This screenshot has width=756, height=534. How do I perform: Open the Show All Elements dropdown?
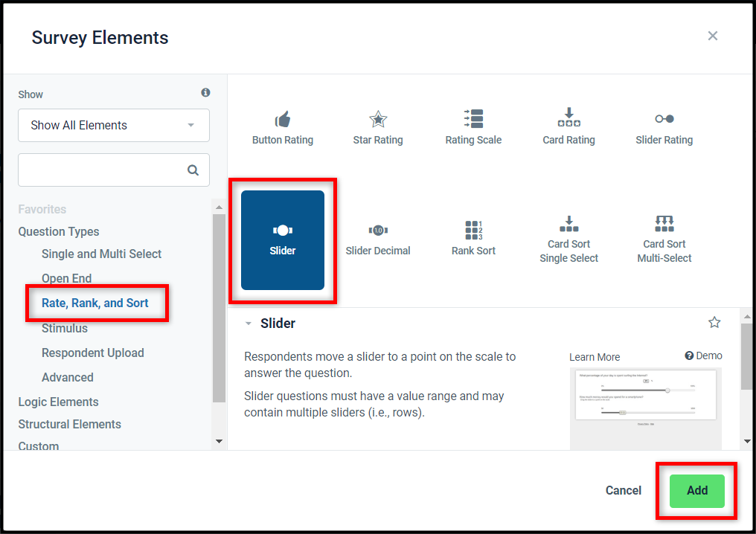tap(114, 125)
